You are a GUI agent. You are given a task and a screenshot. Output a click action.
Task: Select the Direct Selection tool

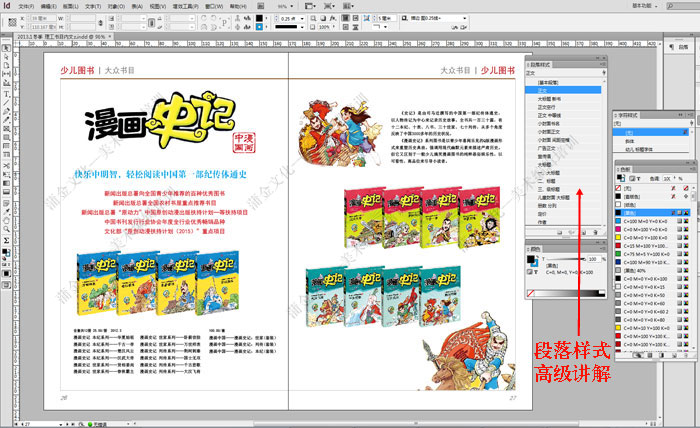(x=6, y=57)
